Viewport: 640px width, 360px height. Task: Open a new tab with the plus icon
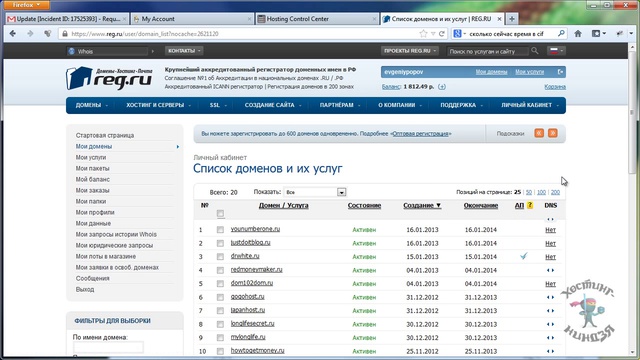point(512,19)
